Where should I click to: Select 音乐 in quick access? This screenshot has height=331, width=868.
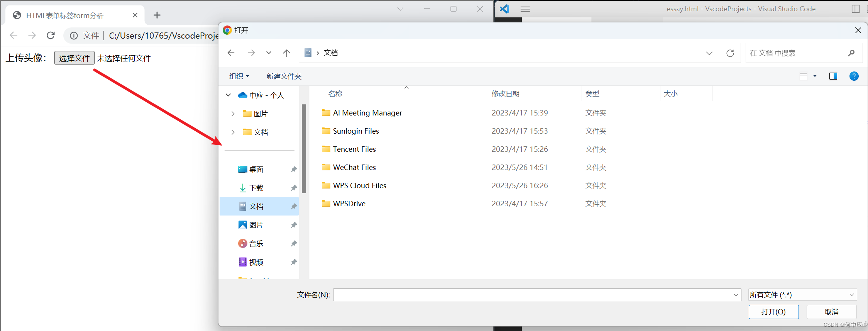tap(251, 243)
